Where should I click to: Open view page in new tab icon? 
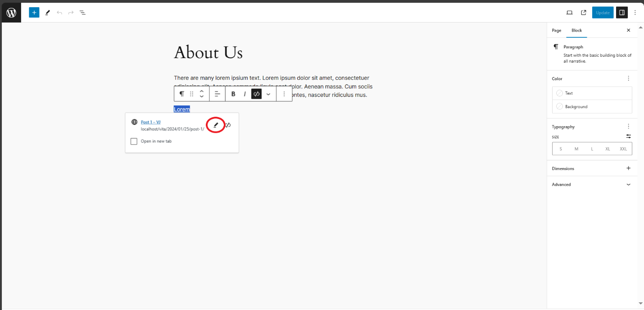pos(584,13)
